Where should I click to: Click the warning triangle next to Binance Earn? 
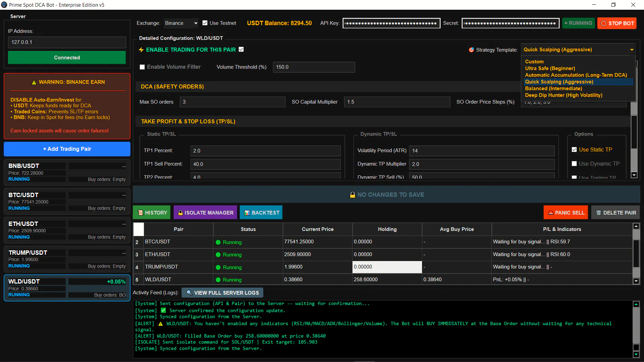click(34, 82)
